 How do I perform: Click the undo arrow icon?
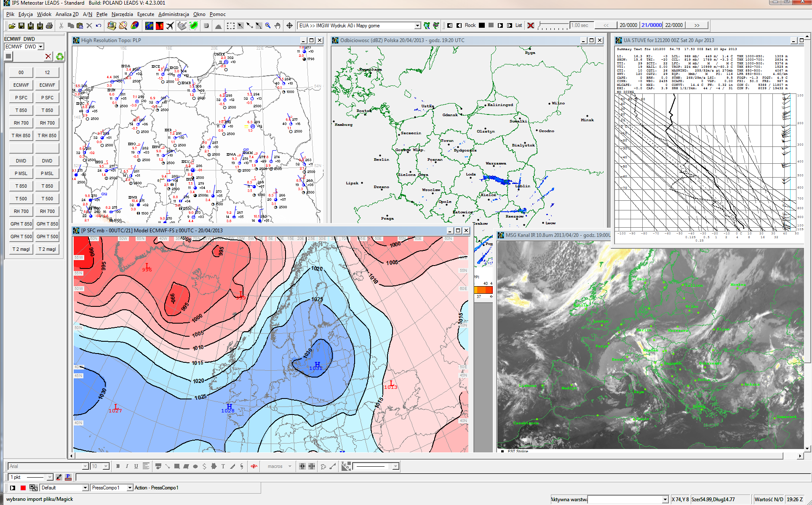tap(98, 26)
